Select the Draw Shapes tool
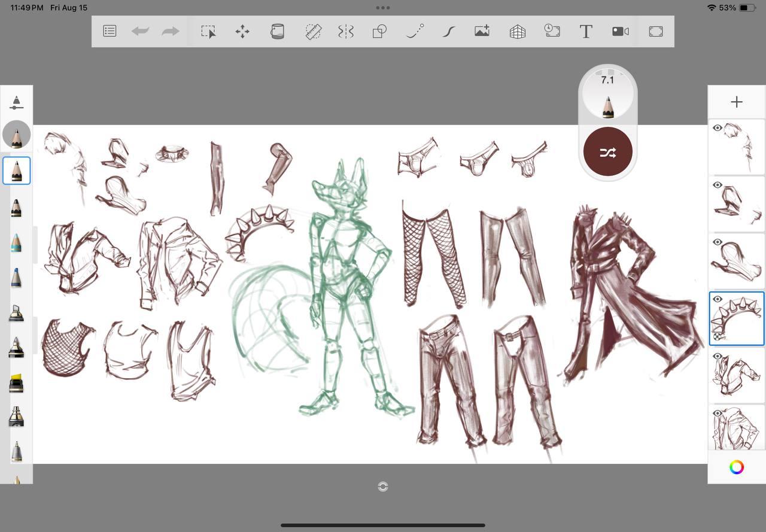This screenshot has width=766, height=532. (x=379, y=31)
